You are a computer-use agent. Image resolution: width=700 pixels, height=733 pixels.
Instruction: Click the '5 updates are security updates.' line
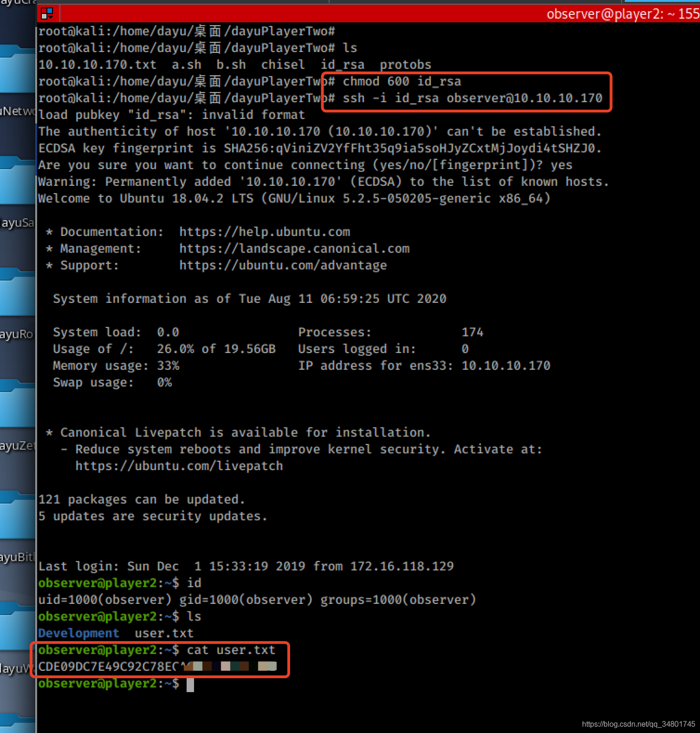pos(153,516)
